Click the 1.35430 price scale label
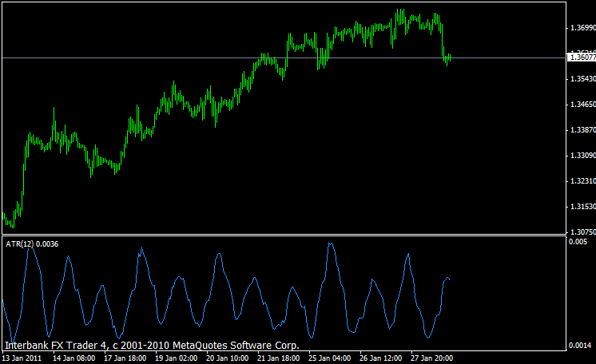The width and height of the screenshot is (596, 364). (582, 79)
